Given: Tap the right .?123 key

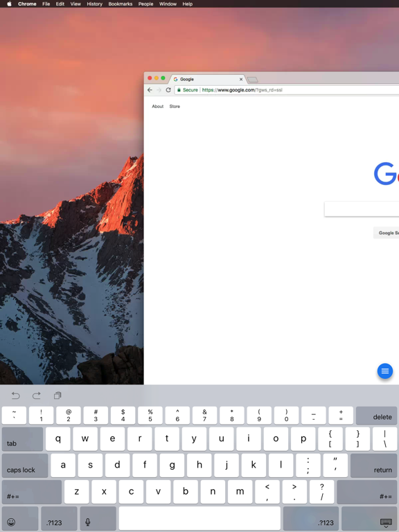Looking at the screenshot, I should pos(311,518).
